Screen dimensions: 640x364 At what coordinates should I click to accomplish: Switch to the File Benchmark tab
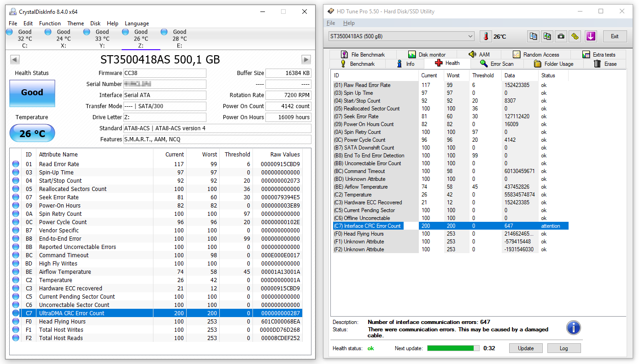[x=362, y=54]
